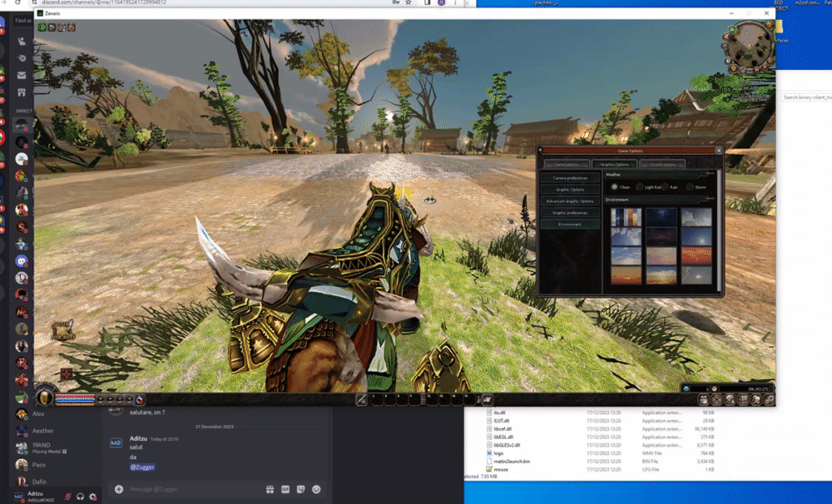
Task: Choose the golden sunset with clouds thumbnail
Action: click(661, 276)
